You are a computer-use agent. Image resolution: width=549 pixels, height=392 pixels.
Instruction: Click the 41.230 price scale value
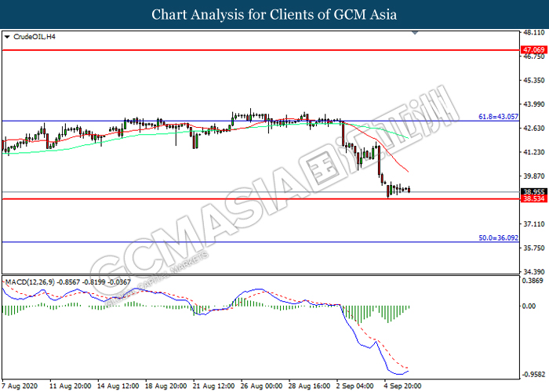[534, 152]
